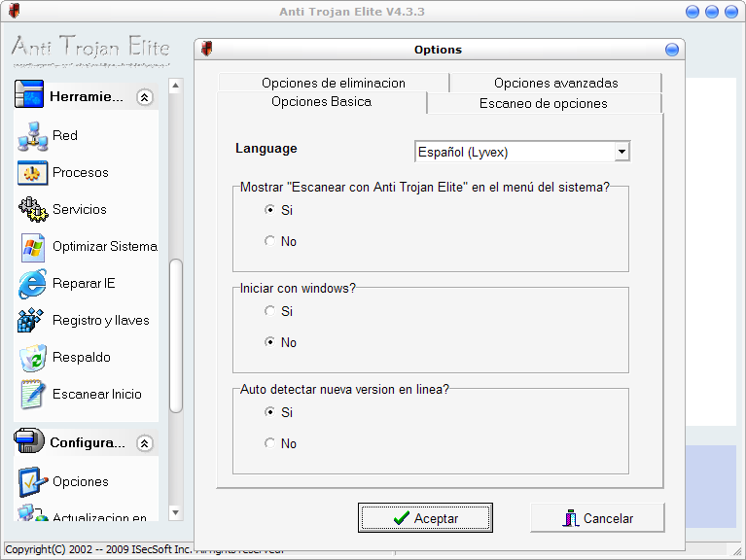This screenshot has height=560, width=746.
Task: Select Si for Iniciar con windows
Action: tap(270, 311)
